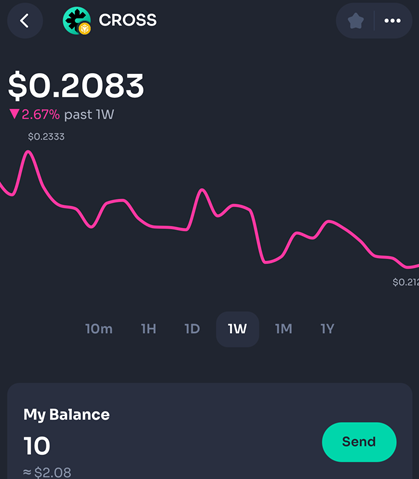
Task: Tap the $0.2083 current price
Action: (x=76, y=86)
